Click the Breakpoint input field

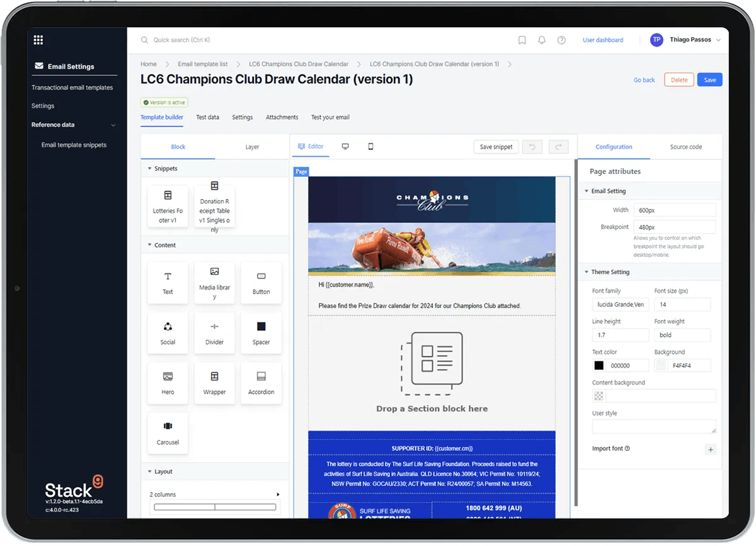coord(675,227)
